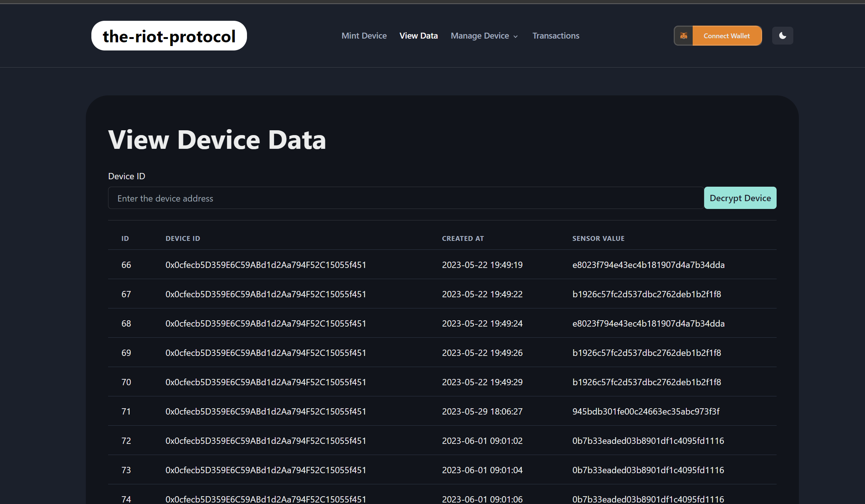Click the DEVICE ID column header
The image size is (865, 504).
[183, 238]
